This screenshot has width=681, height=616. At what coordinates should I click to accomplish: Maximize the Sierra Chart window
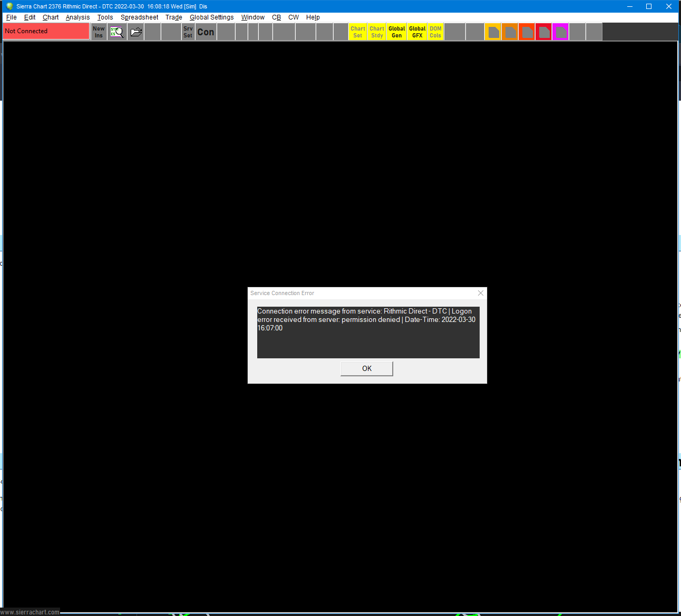649,6
